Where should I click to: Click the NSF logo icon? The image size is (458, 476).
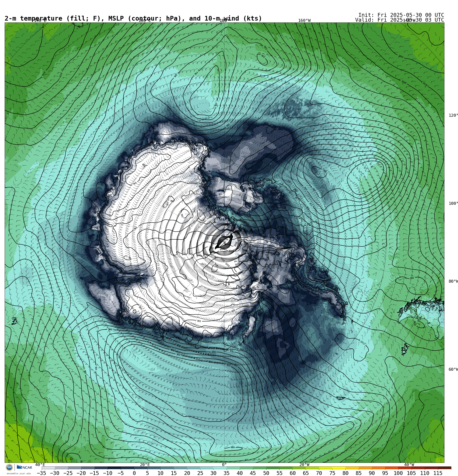pos(9,467)
